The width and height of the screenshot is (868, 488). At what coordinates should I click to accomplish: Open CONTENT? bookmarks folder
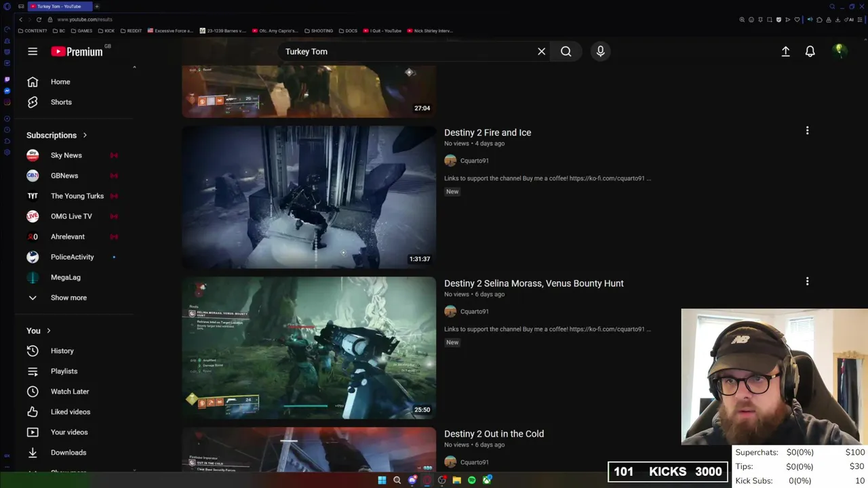pyautogui.click(x=33, y=30)
